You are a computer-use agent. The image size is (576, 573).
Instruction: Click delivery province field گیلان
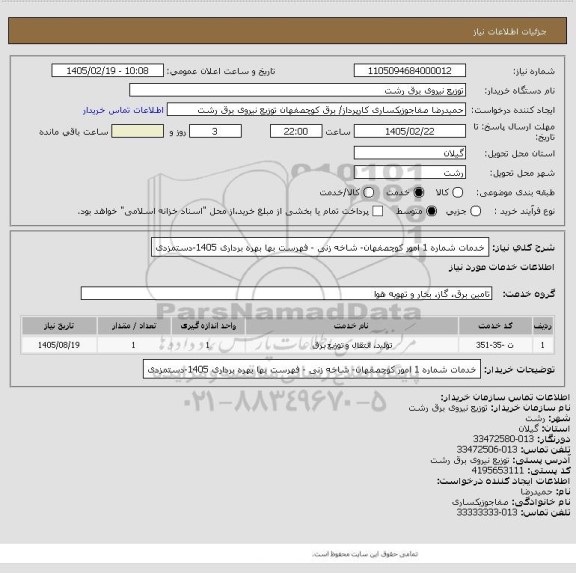(410, 153)
